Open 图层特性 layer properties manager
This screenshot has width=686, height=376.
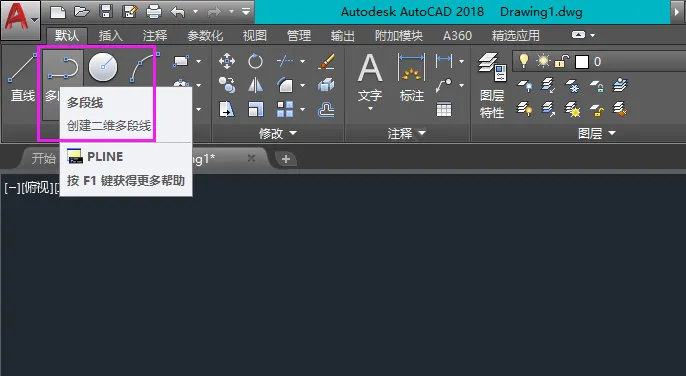click(x=492, y=85)
